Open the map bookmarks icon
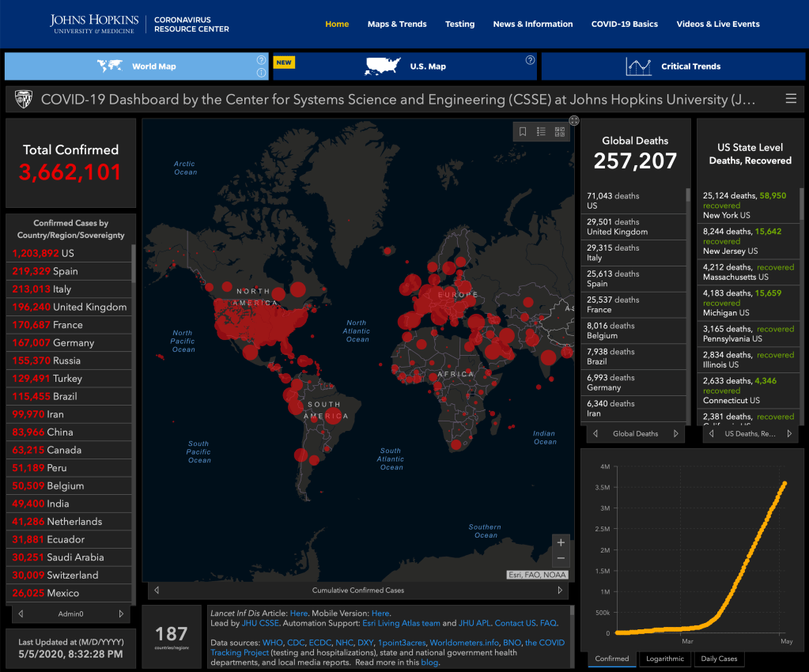The image size is (809, 672). pos(523,132)
